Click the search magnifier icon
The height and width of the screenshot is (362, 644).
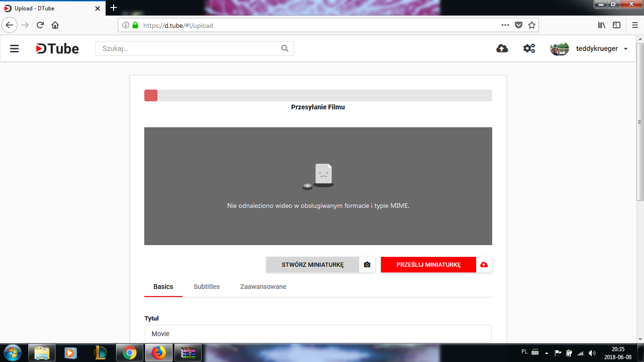pos(285,48)
